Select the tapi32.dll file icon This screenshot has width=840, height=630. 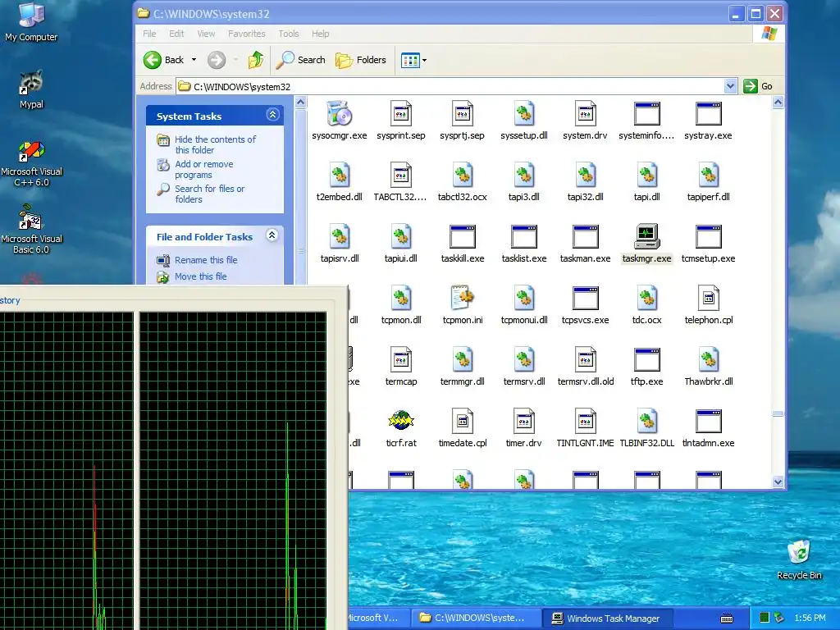pyautogui.click(x=585, y=176)
